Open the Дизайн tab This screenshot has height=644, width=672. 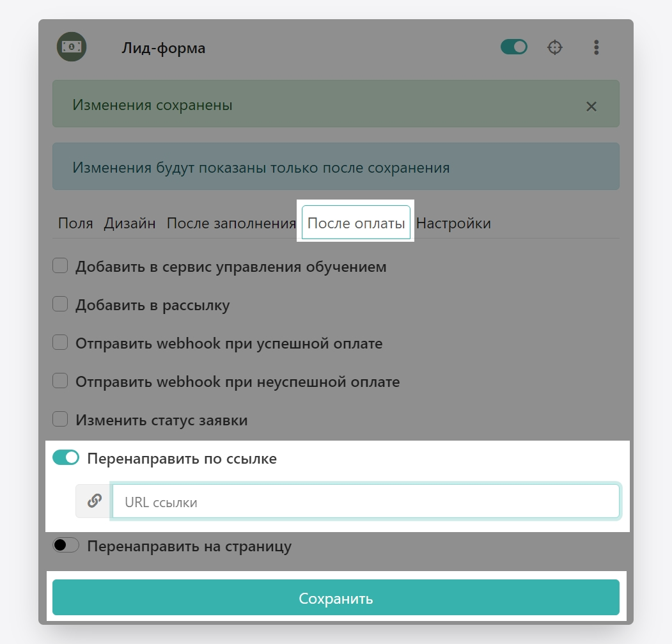130,223
